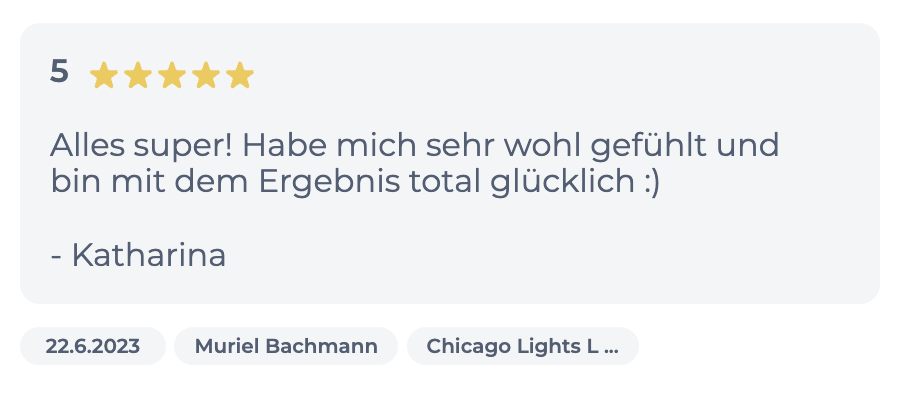Open the 22.6.2023 date tag

tap(93, 346)
